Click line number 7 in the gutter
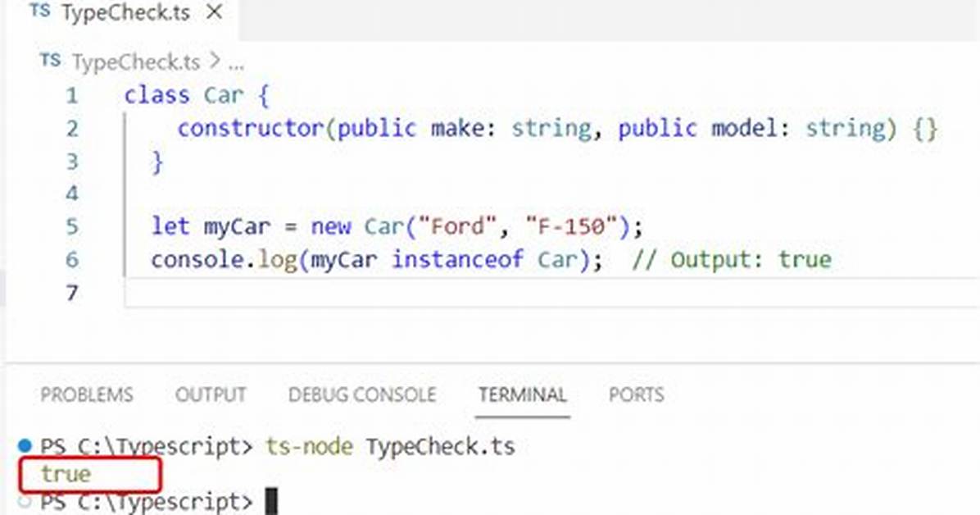 72,292
